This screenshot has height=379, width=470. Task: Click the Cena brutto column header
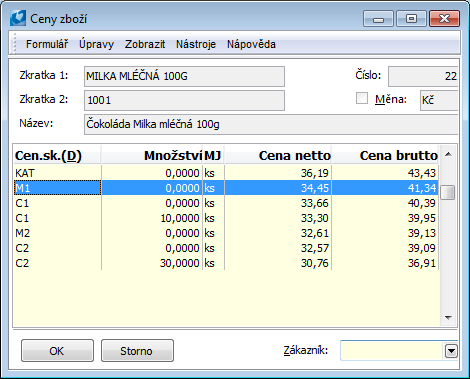(x=385, y=156)
